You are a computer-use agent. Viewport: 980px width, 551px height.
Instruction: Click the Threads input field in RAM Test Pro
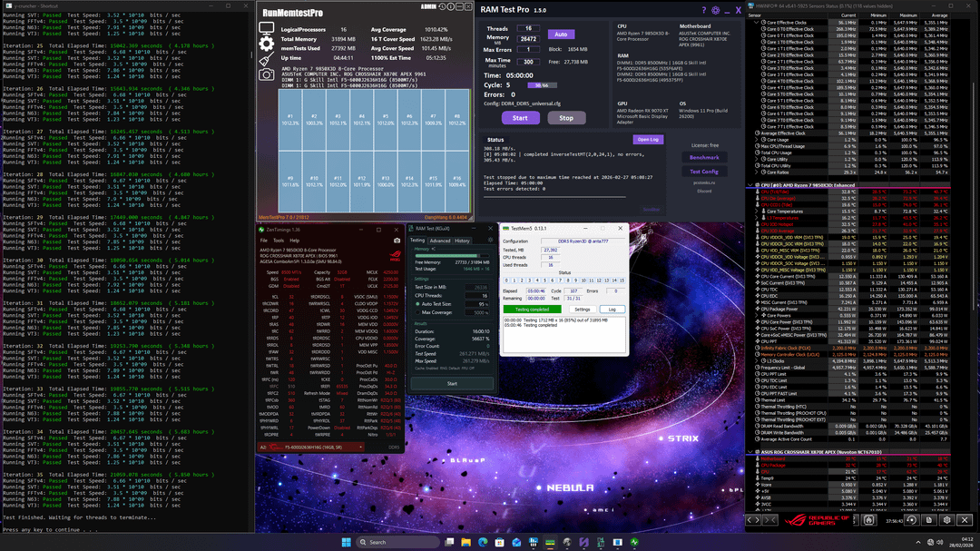tap(527, 28)
